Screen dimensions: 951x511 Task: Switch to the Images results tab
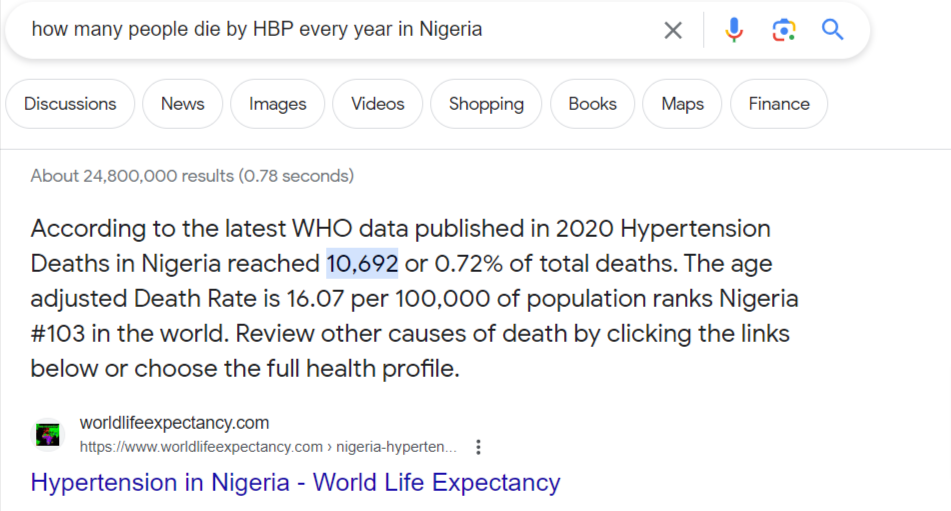point(278,104)
